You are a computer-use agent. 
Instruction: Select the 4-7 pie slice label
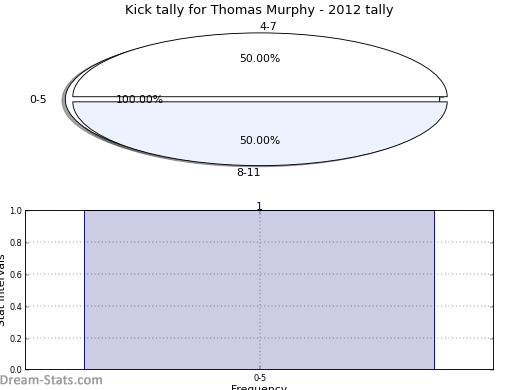[x=268, y=26]
